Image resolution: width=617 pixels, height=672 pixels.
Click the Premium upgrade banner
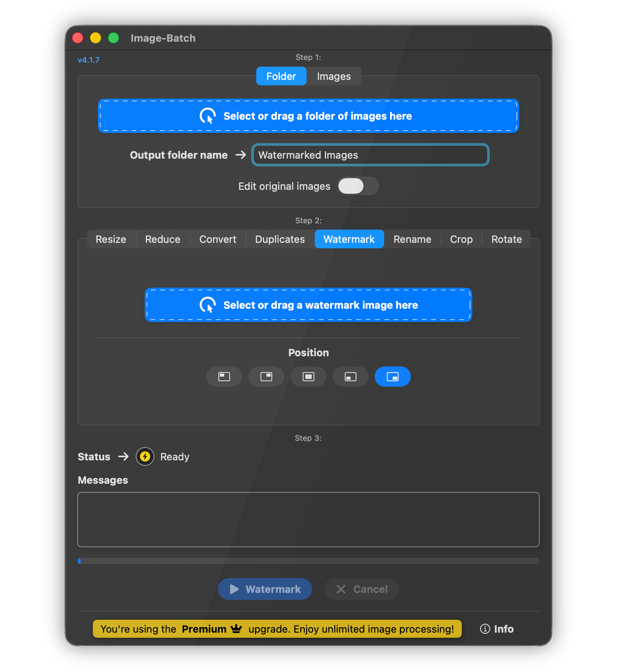pos(277,629)
